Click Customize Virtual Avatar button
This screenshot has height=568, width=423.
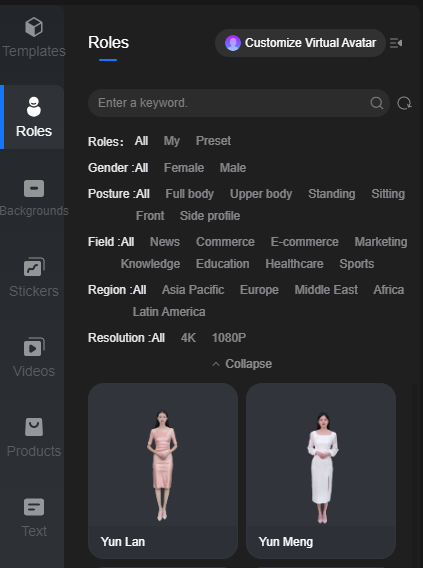pos(300,43)
